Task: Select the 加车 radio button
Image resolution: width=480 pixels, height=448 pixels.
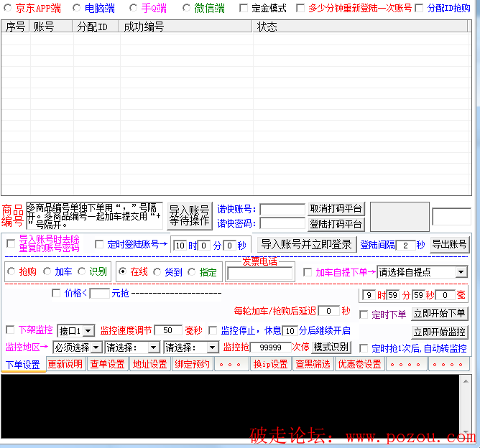Action: click(47, 271)
